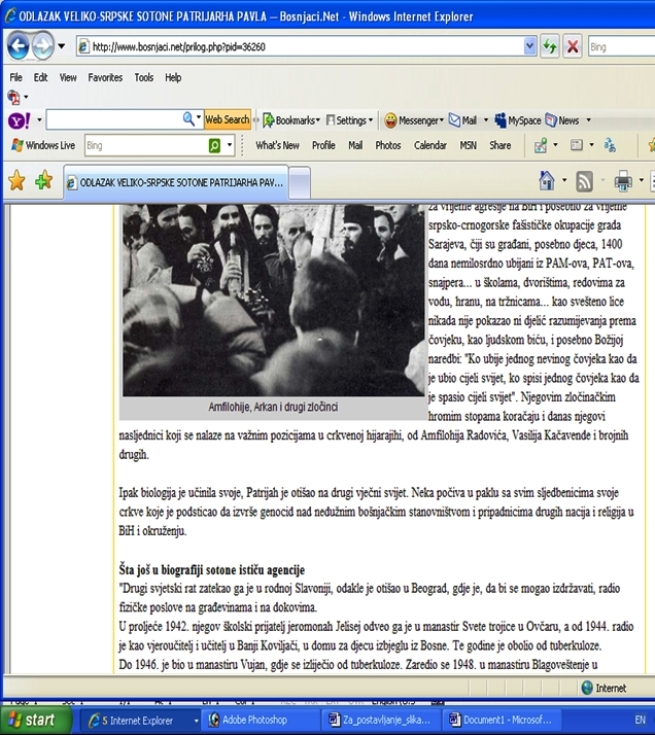Viewport: 655px width, 735px height.
Task: Expand the address bar history dropdown
Action: coord(530,47)
